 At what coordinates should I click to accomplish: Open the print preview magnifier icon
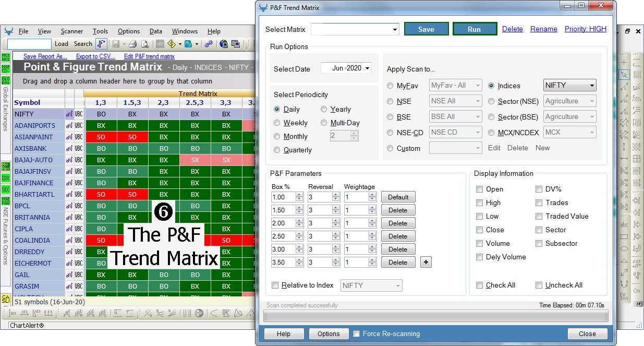[x=145, y=44]
